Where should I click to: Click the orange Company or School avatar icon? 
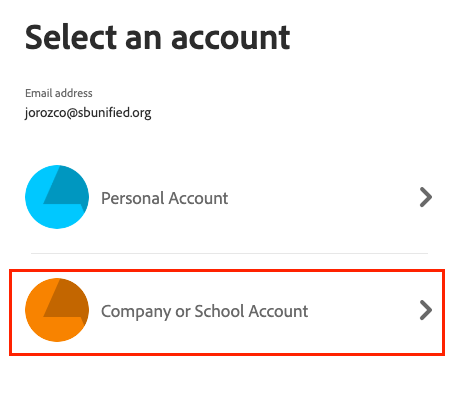click(57, 310)
